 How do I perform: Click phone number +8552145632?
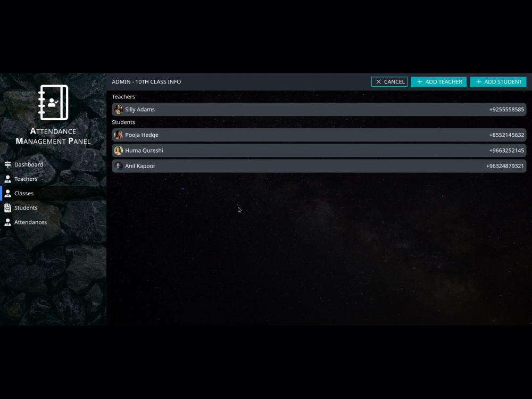tap(506, 135)
